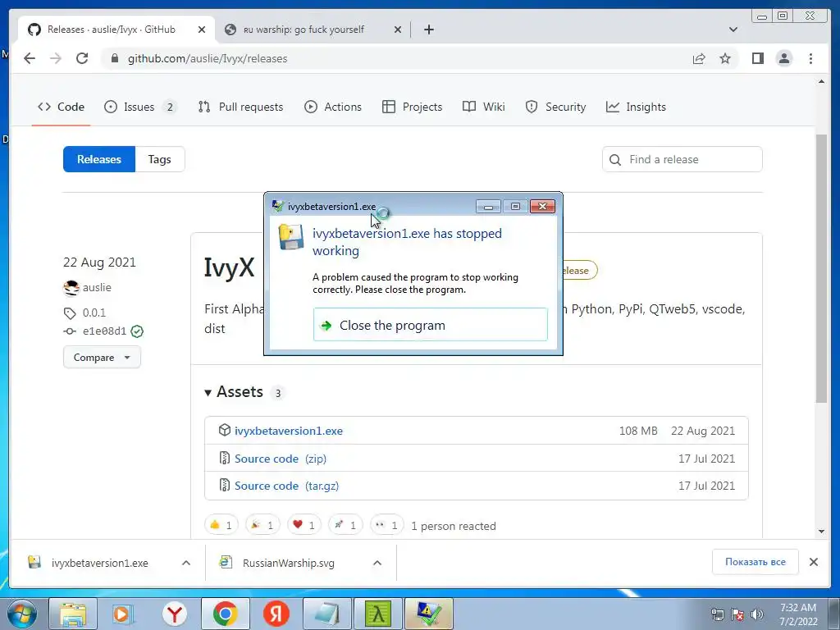Click the page vertical scrollbar thumb
Screen dimensions: 840x630
tap(821, 268)
